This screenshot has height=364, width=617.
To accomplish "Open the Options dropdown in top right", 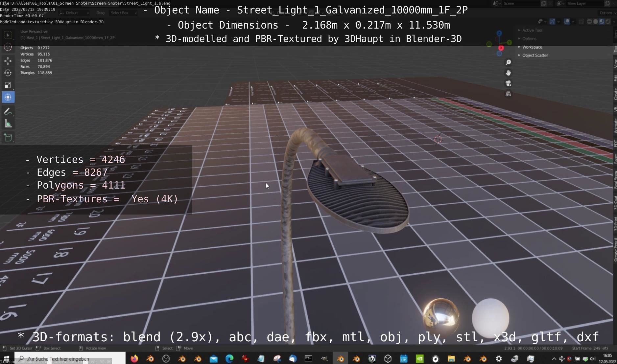I will [x=607, y=13].
